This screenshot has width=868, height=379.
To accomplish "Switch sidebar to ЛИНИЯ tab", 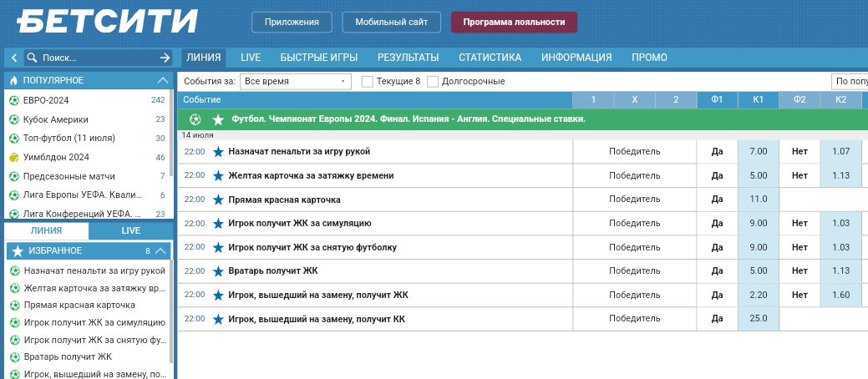I will point(47,230).
